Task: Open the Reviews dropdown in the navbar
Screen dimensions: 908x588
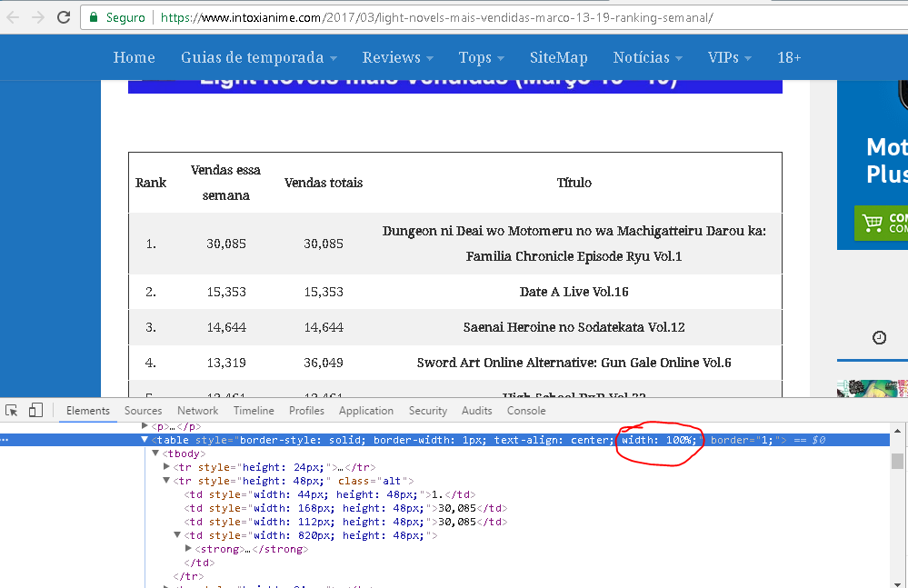Action: tap(397, 57)
